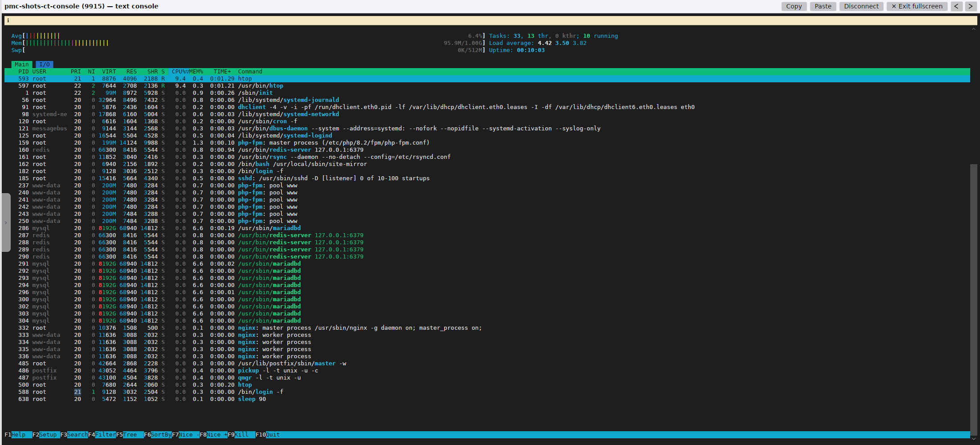Select the systemd-networkd process row

coord(487,114)
